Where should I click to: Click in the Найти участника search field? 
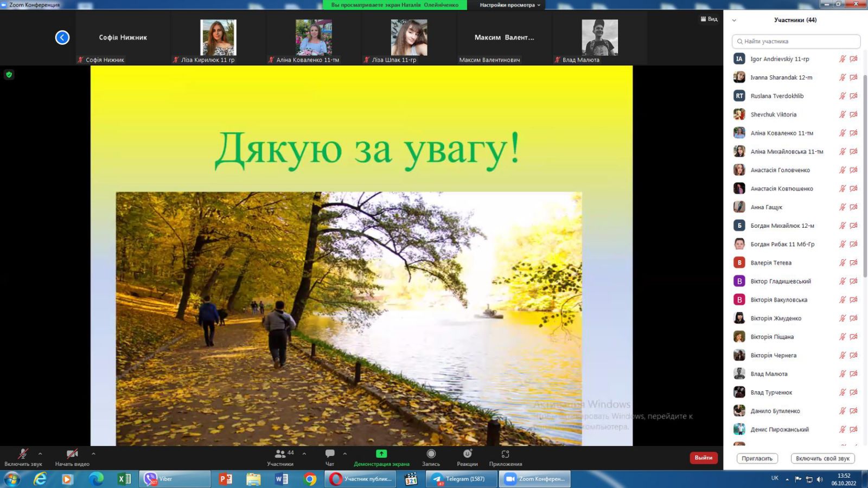click(x=796, y=41)
